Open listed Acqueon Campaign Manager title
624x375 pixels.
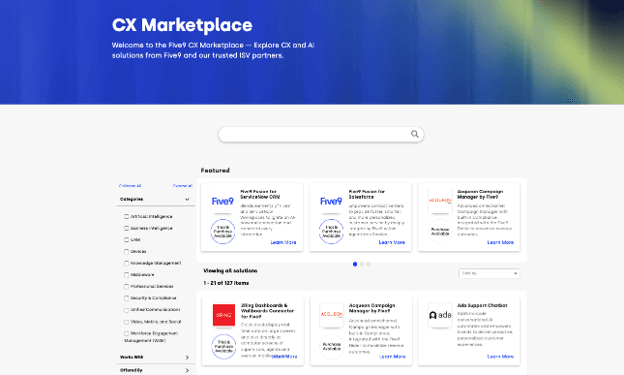coord(372,308)
